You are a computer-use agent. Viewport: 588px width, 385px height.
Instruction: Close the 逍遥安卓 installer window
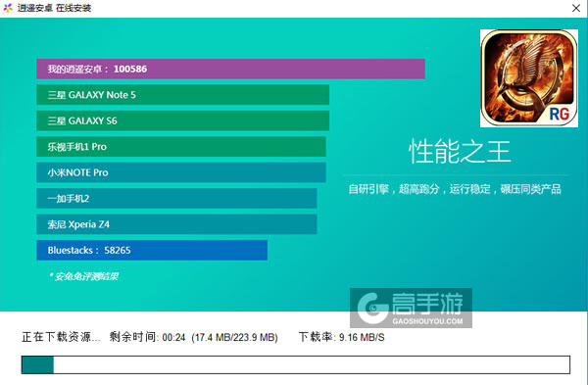[576, 8]
